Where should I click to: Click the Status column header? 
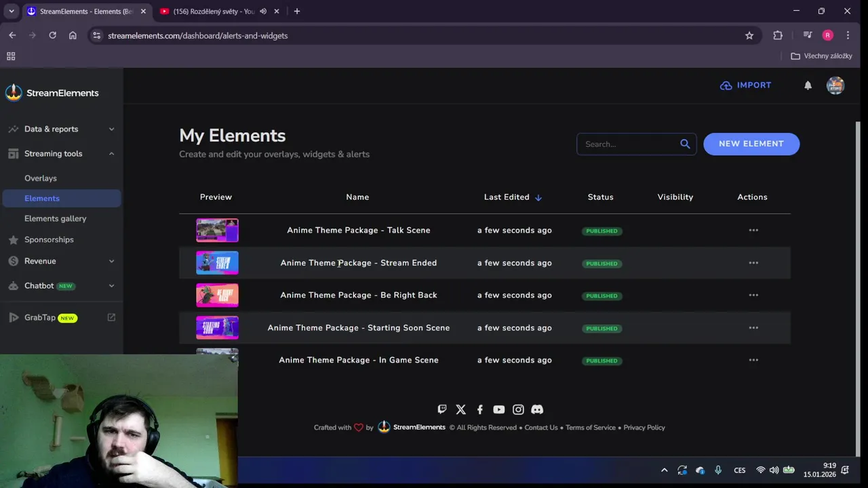pos(601,197)
